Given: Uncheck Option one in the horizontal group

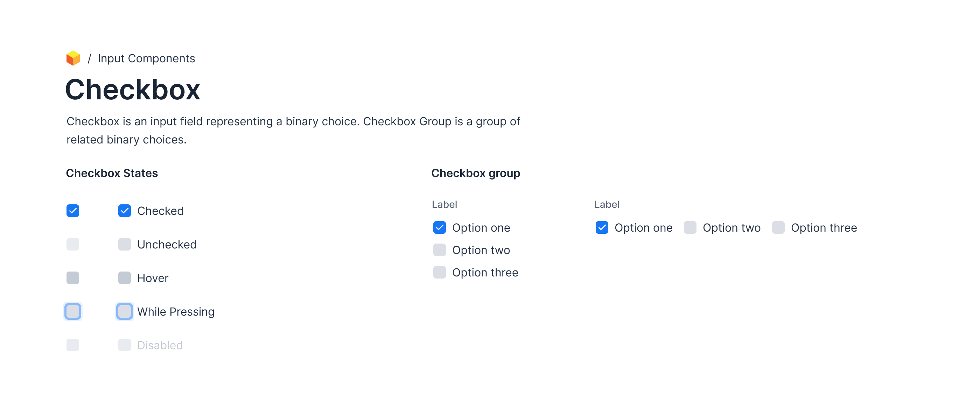Looking at the screenshot, I should (602, 227).
